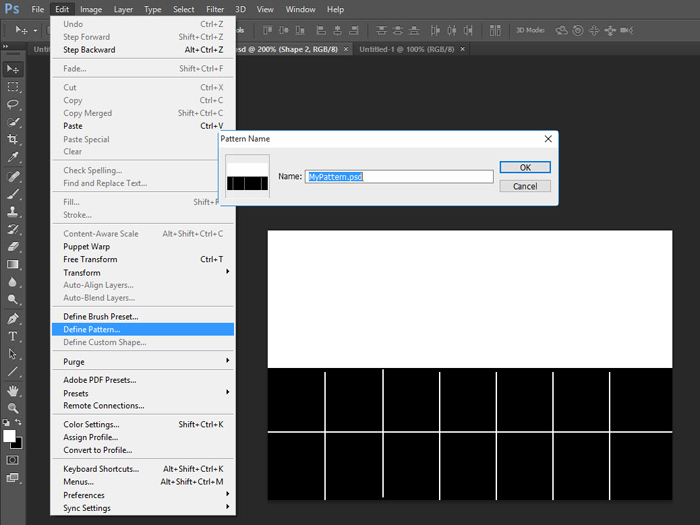Click the Zoom tool in toolbar
This screenshot has width=700, height=525.
pos(13,408)
